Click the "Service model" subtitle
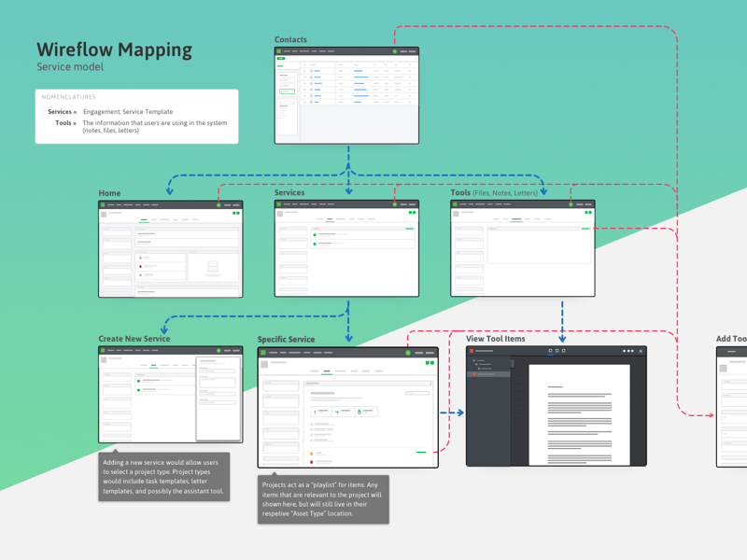 pyautogui.click(x=70, y=66)
